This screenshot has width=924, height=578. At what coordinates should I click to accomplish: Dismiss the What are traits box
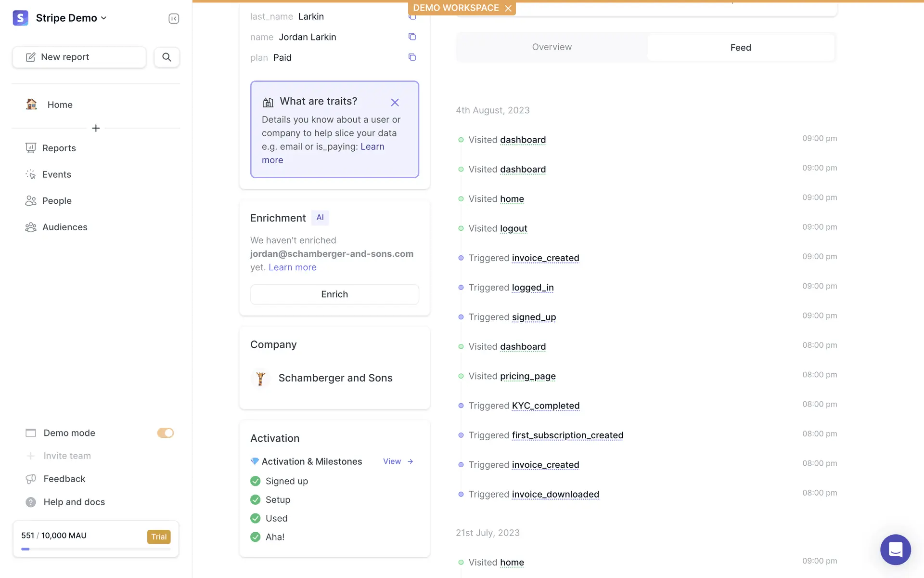point(395,102)
